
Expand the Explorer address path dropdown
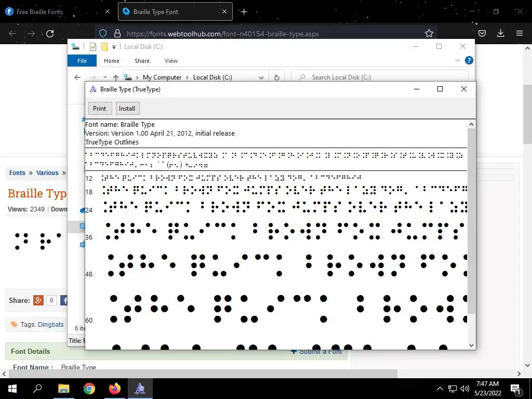(261, 77)
